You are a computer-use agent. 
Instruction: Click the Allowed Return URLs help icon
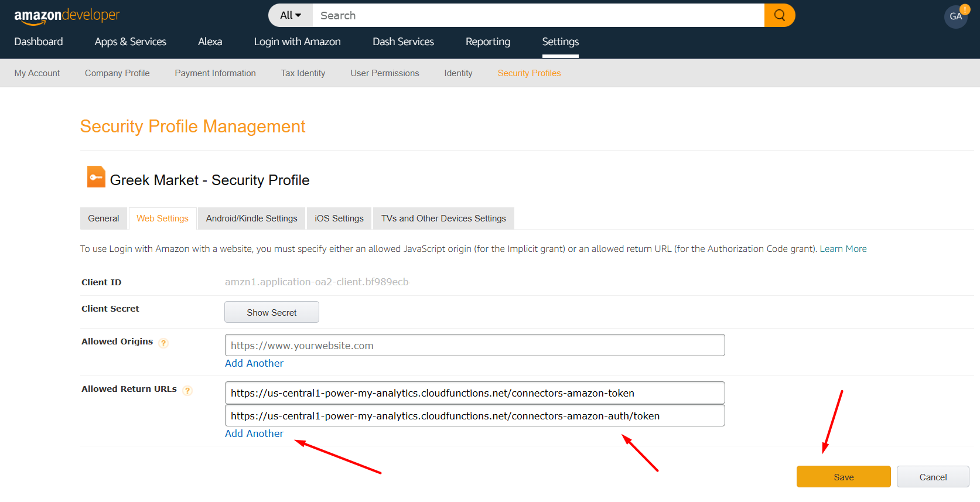[x=187, y=391]
